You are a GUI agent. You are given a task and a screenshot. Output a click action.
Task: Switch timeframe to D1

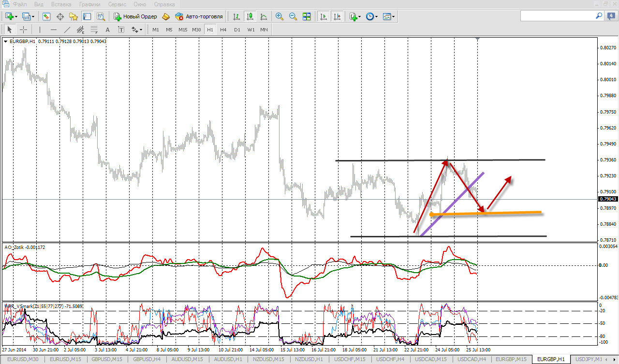[237, 29]
